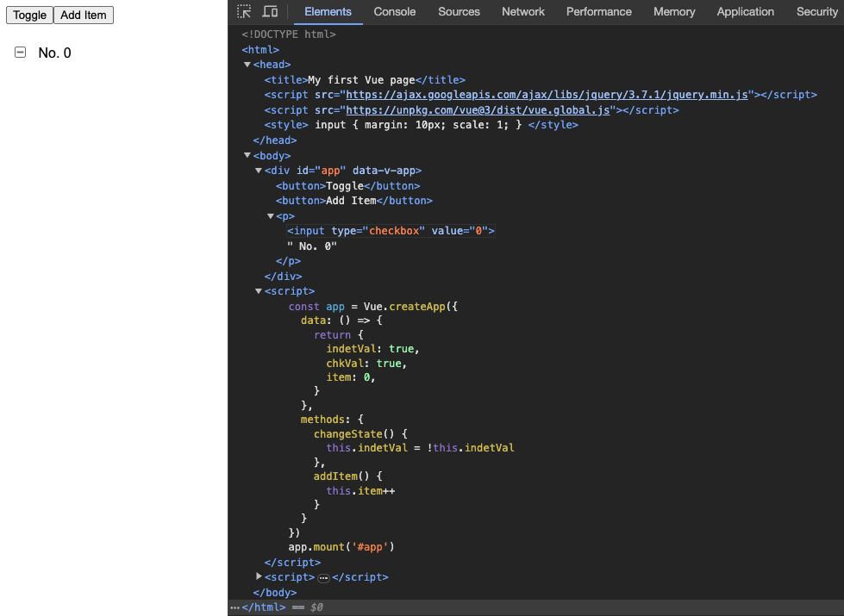844x616 pixels.
Task: Click the app.mount('#app') code line
Action: pos(341,546)
